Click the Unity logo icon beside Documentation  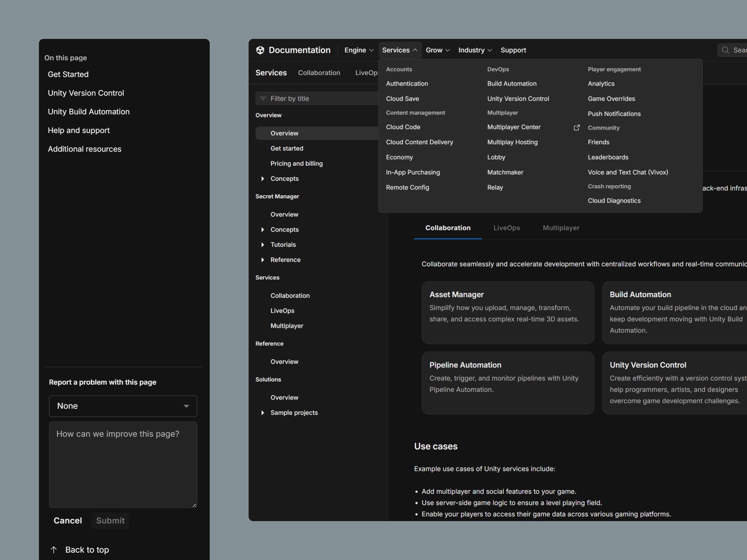pyautogui.click(x=260, y=50)
